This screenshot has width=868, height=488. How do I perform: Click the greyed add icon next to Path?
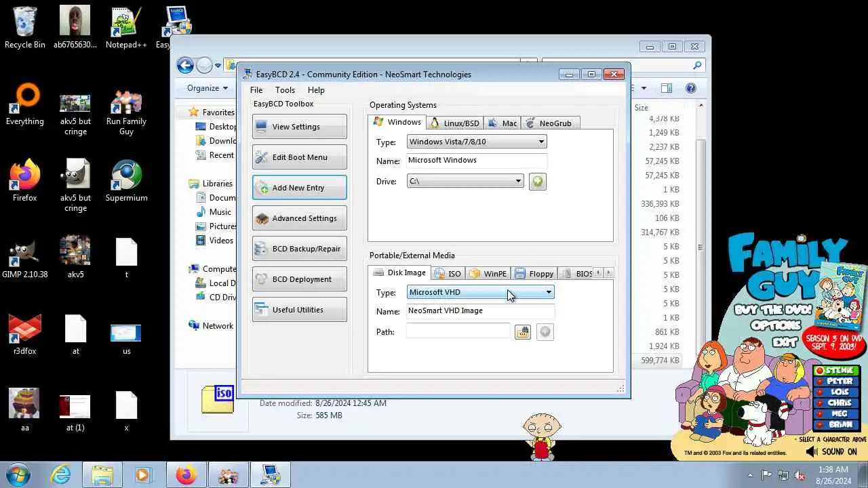pos(545,331)
